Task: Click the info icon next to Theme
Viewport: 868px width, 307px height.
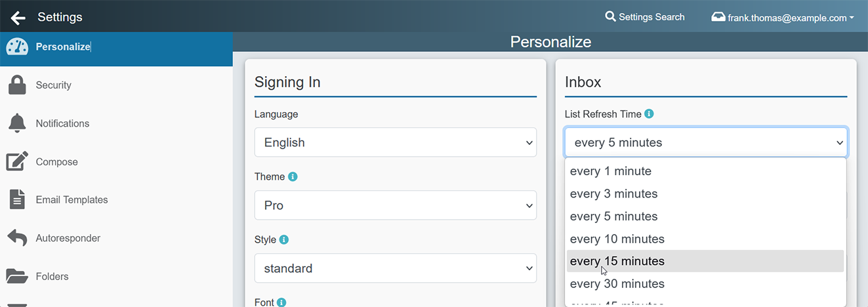Action: click(293, 176)
